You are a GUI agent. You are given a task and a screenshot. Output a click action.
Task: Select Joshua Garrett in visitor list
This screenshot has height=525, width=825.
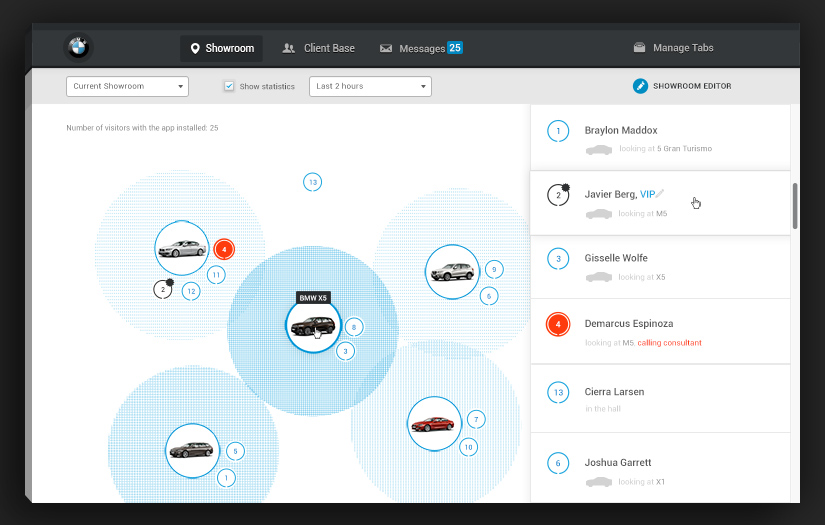point(660,468)
